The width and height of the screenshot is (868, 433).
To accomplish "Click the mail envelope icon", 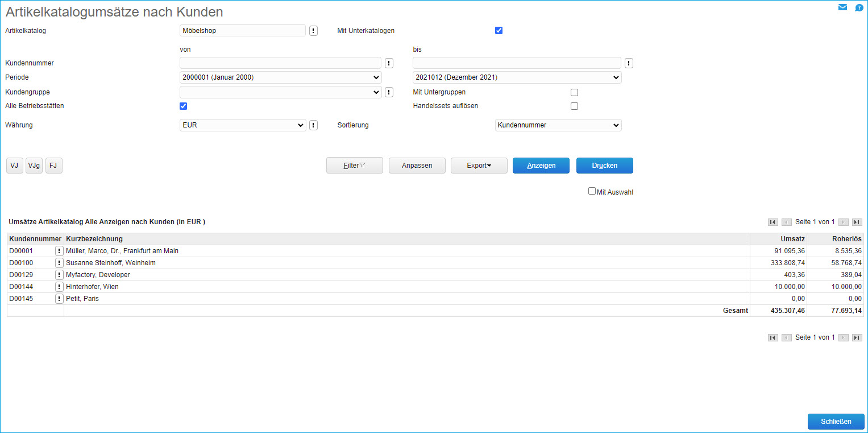I will point(842,7).
